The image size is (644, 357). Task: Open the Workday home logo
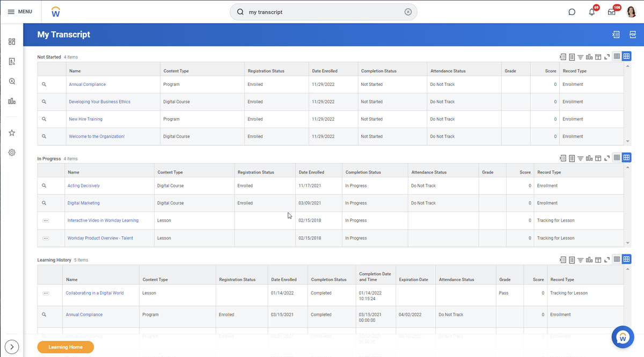pos(55,12)
